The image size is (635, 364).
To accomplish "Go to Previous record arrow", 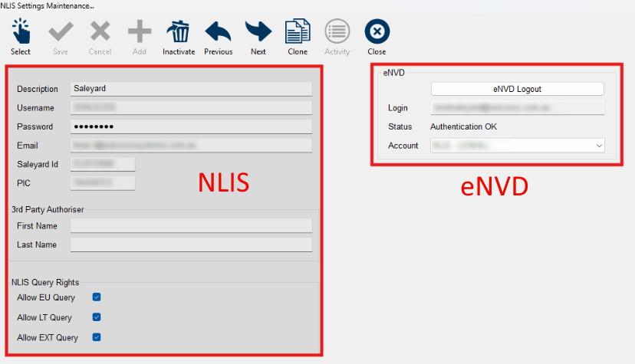I will click(x=219, y=32).
